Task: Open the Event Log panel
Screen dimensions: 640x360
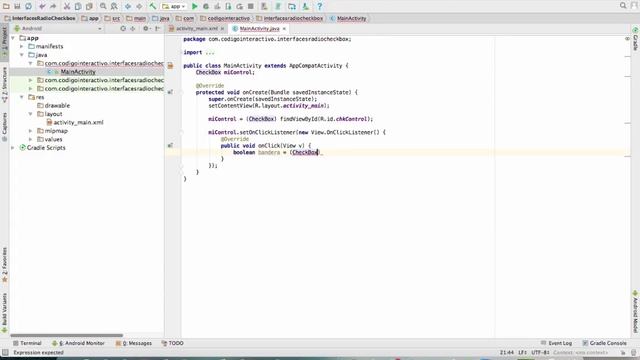Action: tap(556, 343)
